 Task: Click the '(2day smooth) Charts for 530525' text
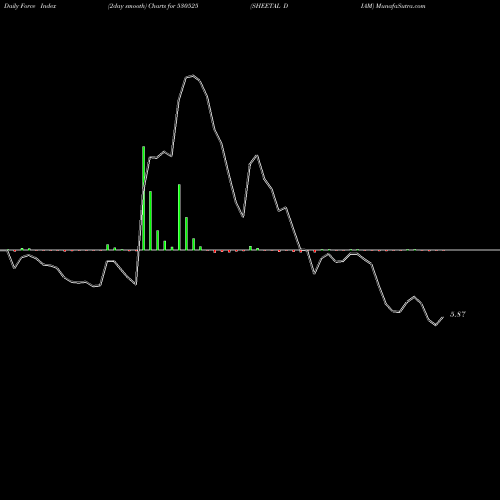153,6
